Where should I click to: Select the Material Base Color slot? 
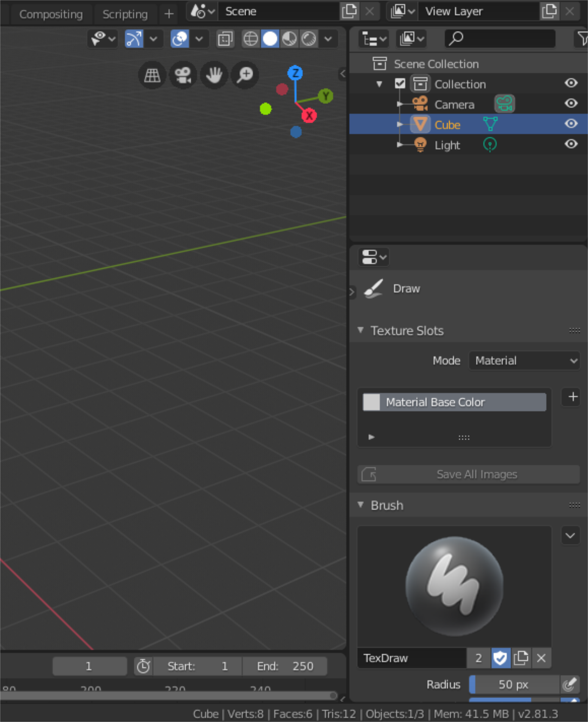point(454,402)
